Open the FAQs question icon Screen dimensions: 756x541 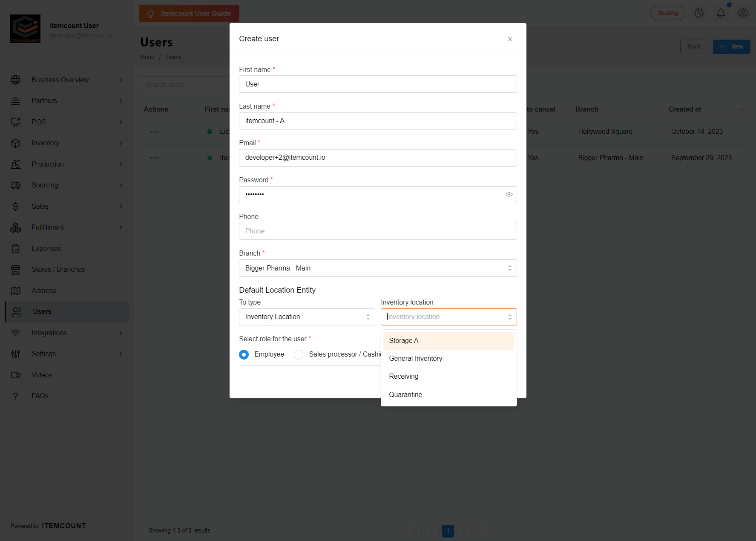[x=16, y=396]
